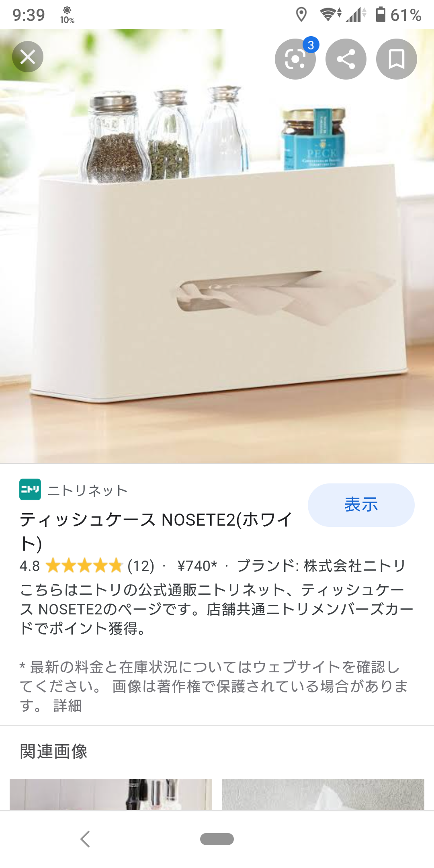Bookmark this image with the save icon

pyautogui.click(x=397, y=59)
